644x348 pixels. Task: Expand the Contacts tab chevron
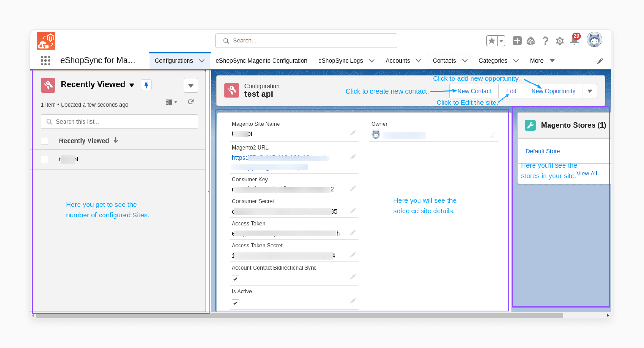[465, 61]
